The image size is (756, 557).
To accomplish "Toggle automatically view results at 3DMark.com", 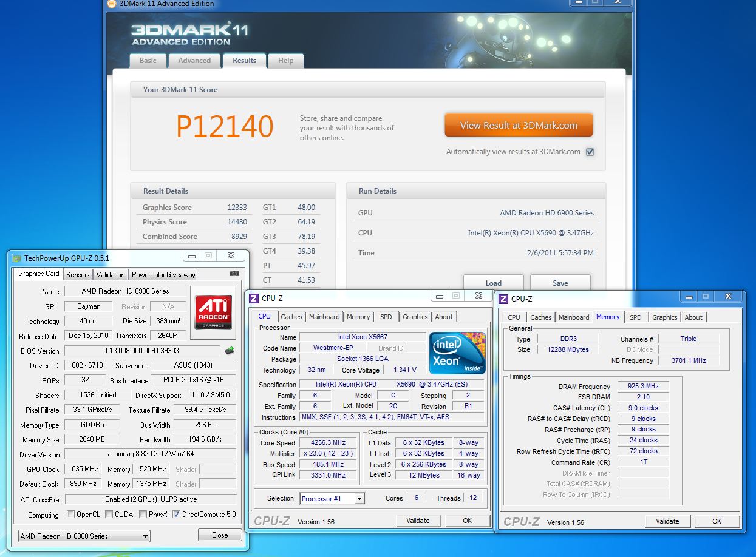I will click(590, 152).
